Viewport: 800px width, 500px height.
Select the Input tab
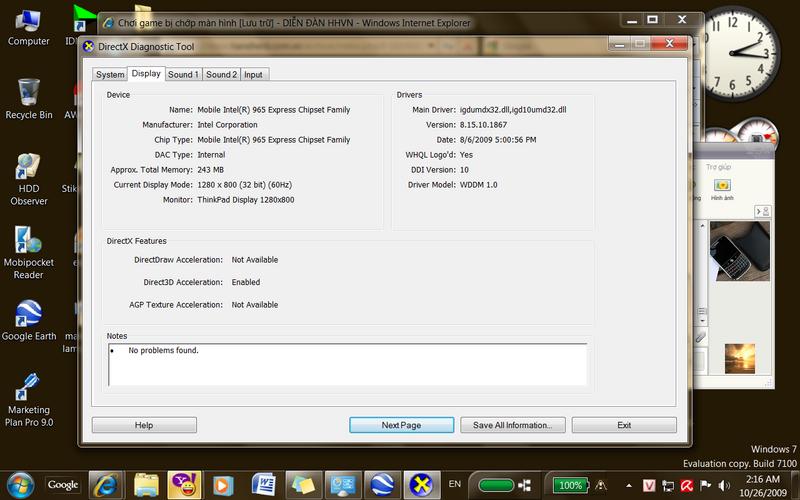[x=254, y=74]
